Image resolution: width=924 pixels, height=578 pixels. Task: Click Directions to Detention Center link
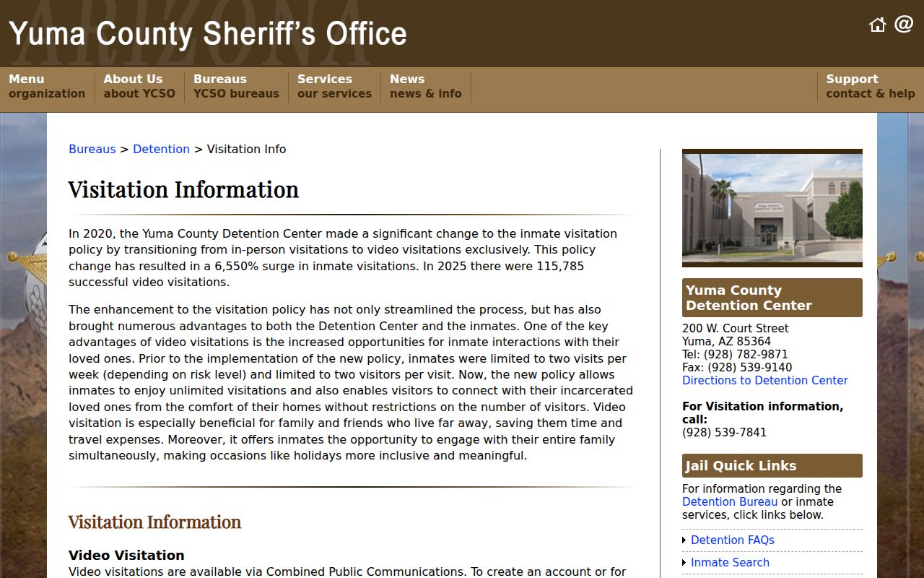pyautogui.click(x=765, y=380)
